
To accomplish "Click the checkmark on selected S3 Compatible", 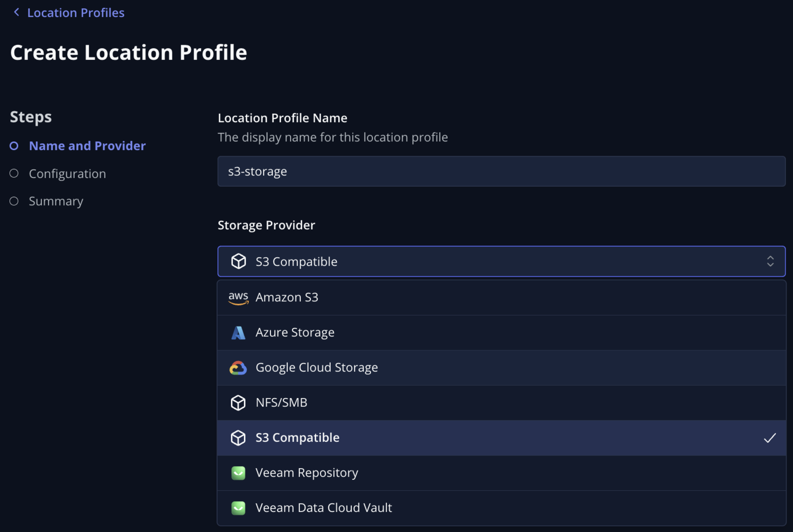I will pyautogui.click(x=769, y=438).
